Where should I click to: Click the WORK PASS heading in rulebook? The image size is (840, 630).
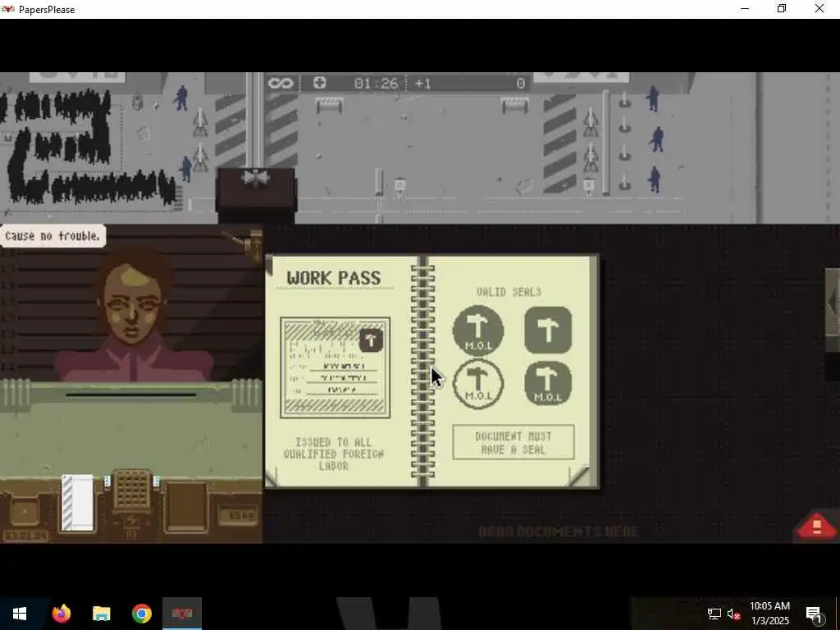333,278
